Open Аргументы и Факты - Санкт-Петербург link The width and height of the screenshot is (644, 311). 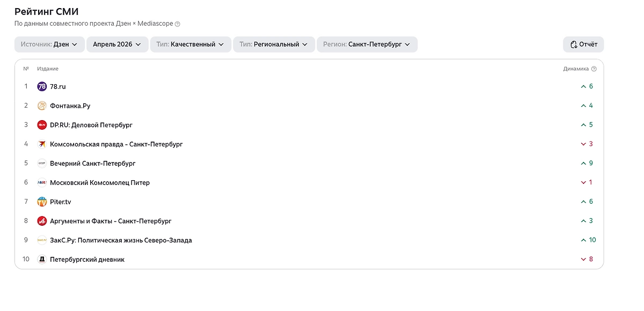(111, 221)
